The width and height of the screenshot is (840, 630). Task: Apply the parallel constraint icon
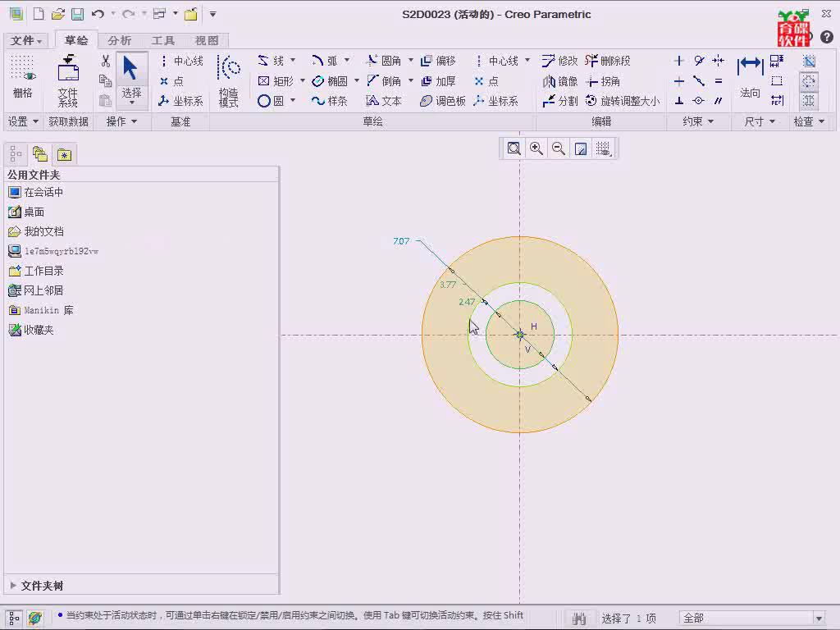(x=719, y=101)
